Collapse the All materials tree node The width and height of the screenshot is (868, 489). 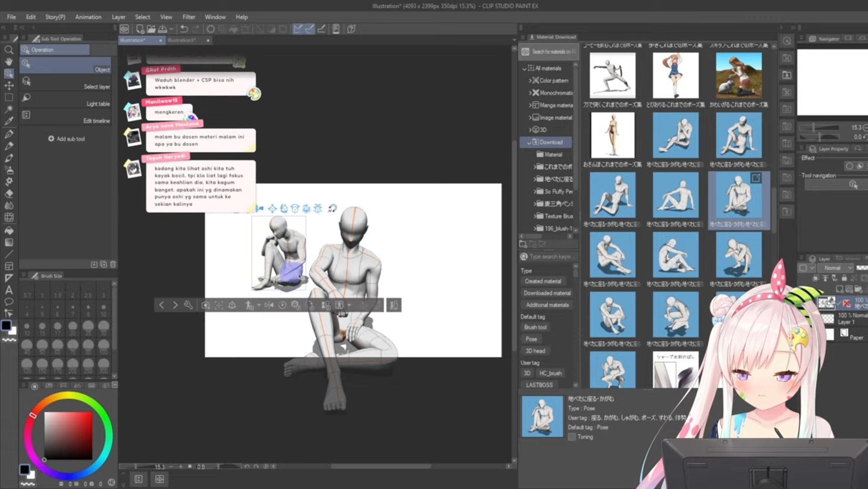tap(525, 68)
